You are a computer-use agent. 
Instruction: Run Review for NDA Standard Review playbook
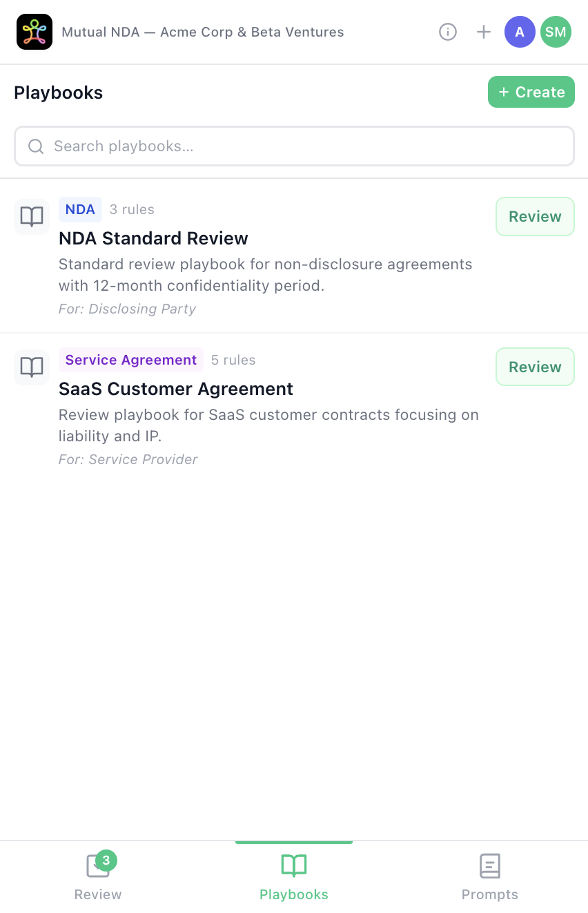pos(535,217)
